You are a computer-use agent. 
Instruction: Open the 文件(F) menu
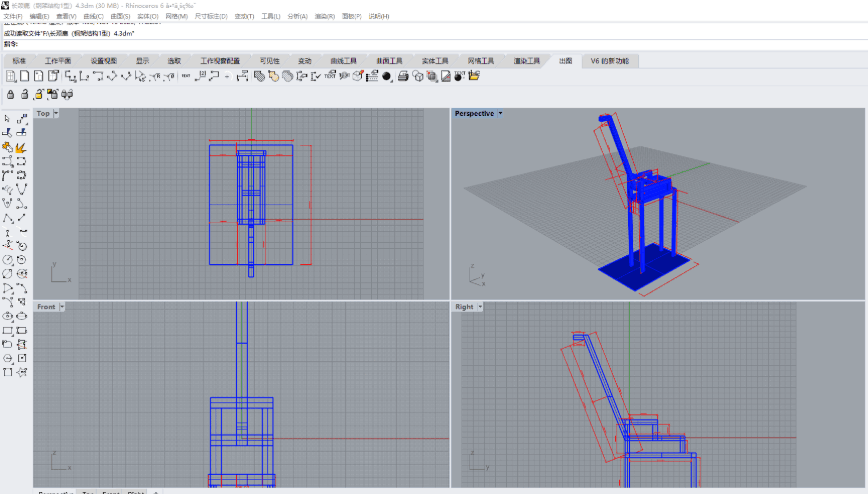(x=12, y=17)
